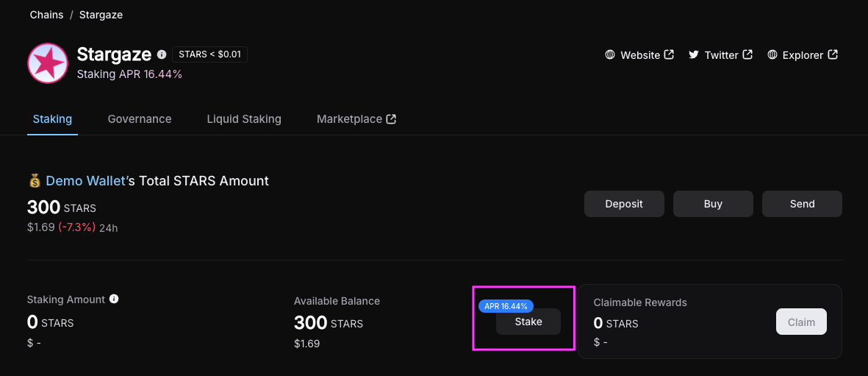Select the Staking tab
The image size is (868, 376).
click(53, 119)
